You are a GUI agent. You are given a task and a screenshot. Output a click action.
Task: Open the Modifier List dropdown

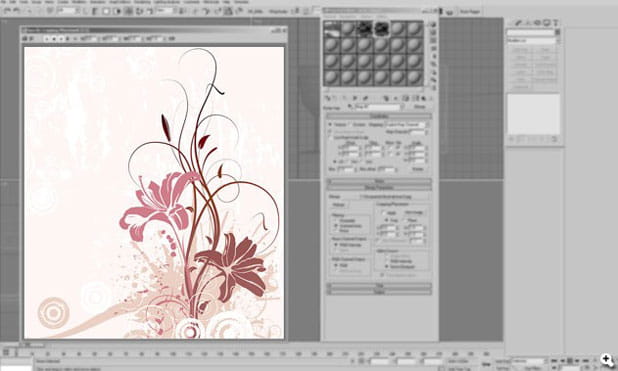click(x=532, y=41)
